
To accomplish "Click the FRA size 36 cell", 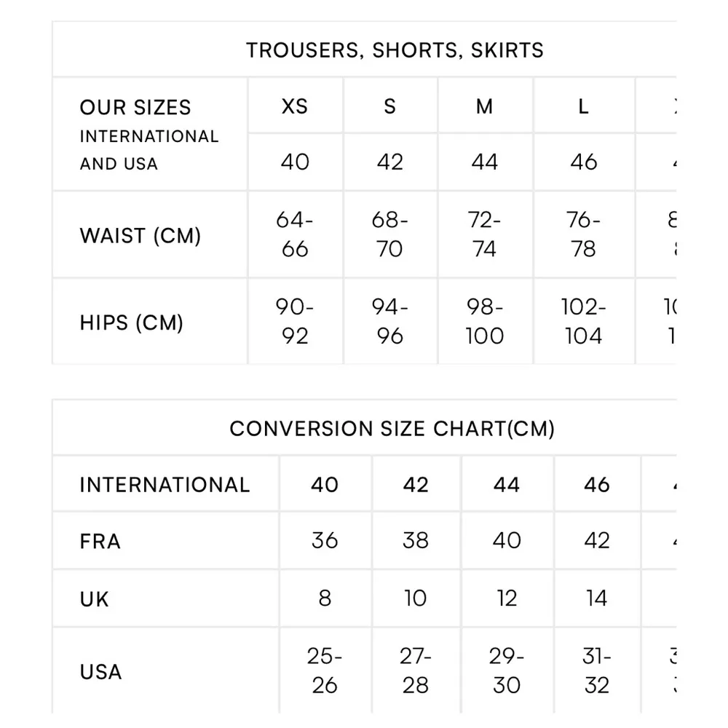I will tap(325, 541).
